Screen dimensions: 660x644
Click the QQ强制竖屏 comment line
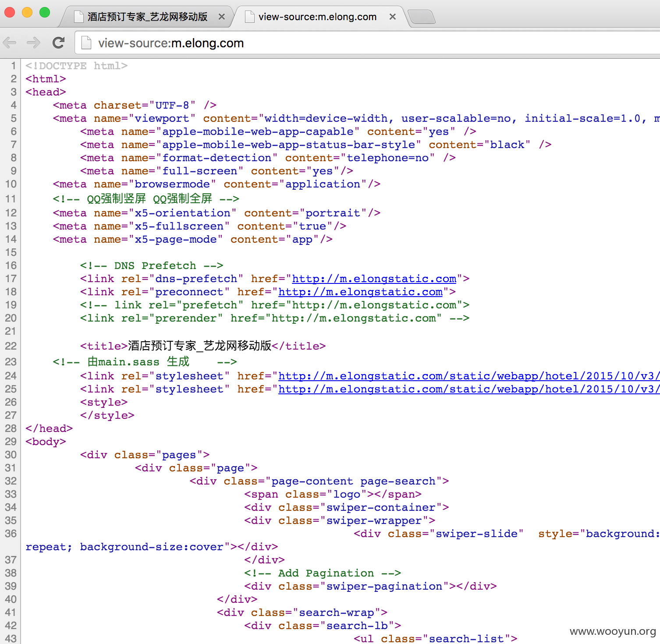(146, 198)
